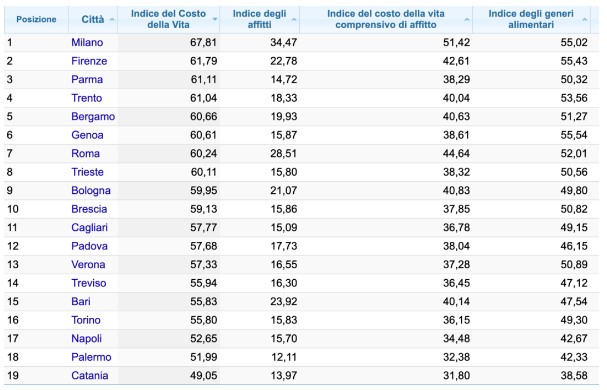
Task: Open the Trento city link
Action: [x=87, y=98]
